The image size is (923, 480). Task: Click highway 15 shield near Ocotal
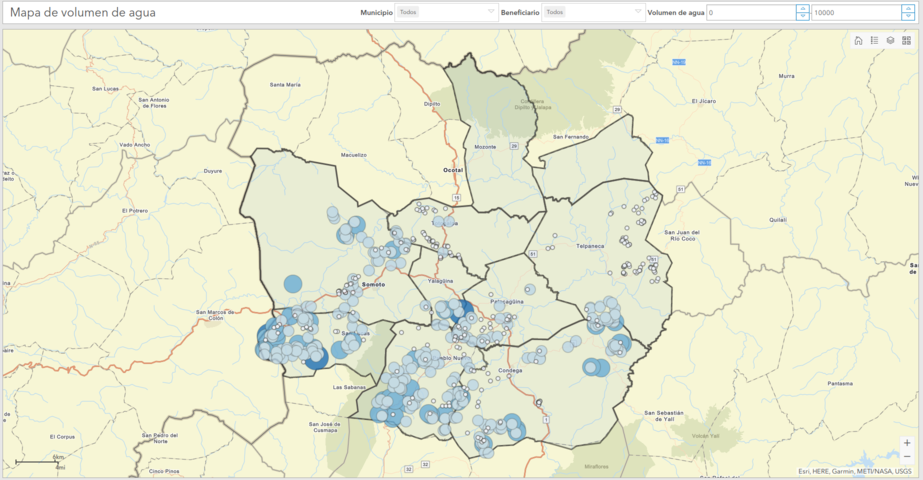coord(456,198)
